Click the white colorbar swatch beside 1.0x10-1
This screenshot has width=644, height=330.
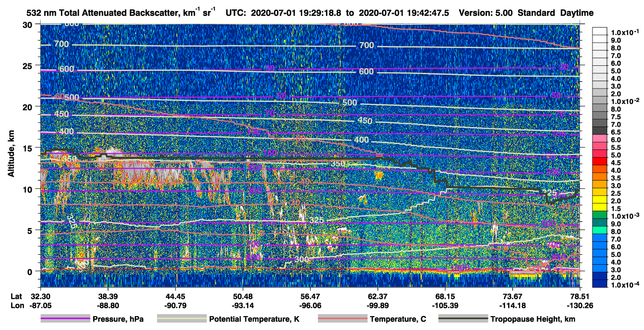(x=600, y=31)
